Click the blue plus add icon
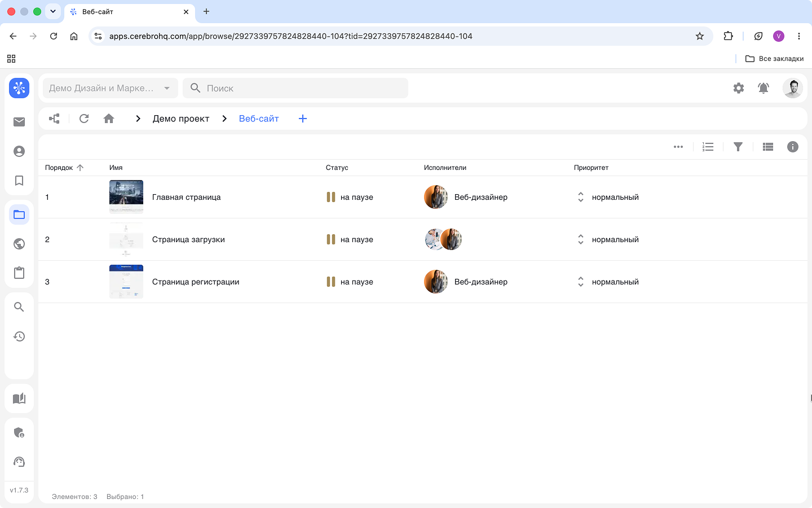Screen dimensions: 812x508 coord(303,119)
